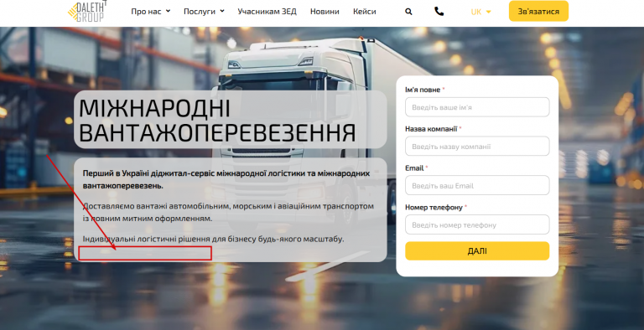644x330 pixels.
Task: Click the 'Назва компанії' field label
Action: pyautogui.click(x=431, y=129)
